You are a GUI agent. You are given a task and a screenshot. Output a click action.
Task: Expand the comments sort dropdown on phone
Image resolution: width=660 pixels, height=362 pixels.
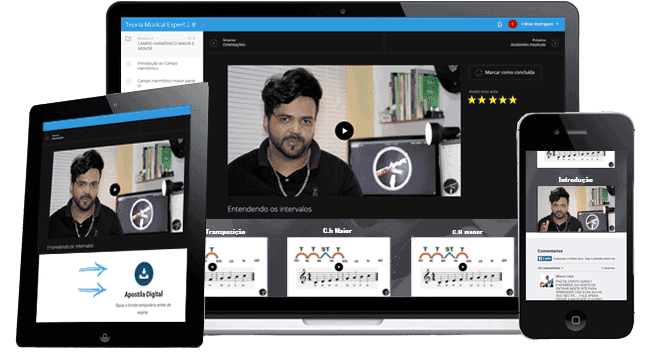[x=551, y=268]
